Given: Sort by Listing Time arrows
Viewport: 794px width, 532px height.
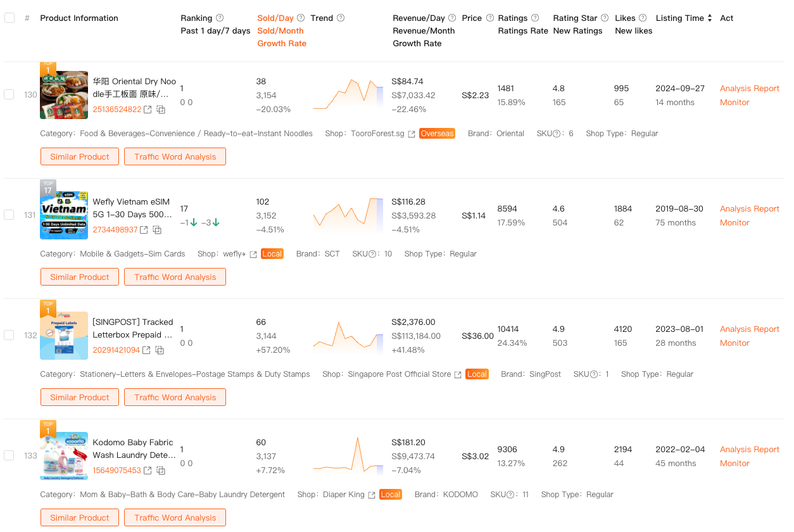Looking at the screenshot, I should [710, 18].
